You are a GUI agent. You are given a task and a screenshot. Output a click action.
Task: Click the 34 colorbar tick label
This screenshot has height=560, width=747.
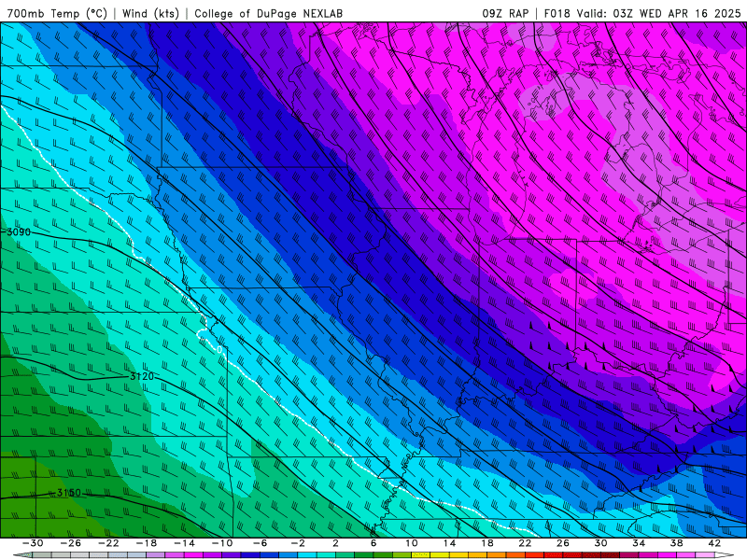point(639,543)
